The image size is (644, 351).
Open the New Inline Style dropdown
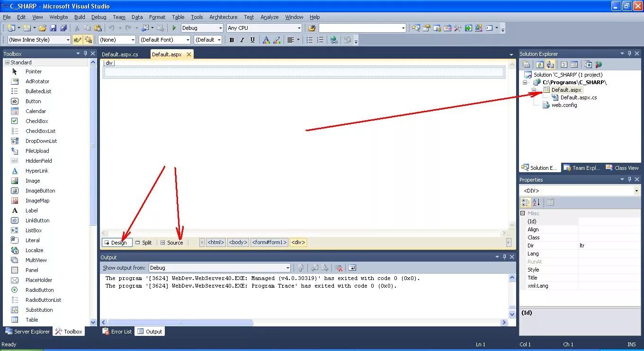click(x=68, y=40)
